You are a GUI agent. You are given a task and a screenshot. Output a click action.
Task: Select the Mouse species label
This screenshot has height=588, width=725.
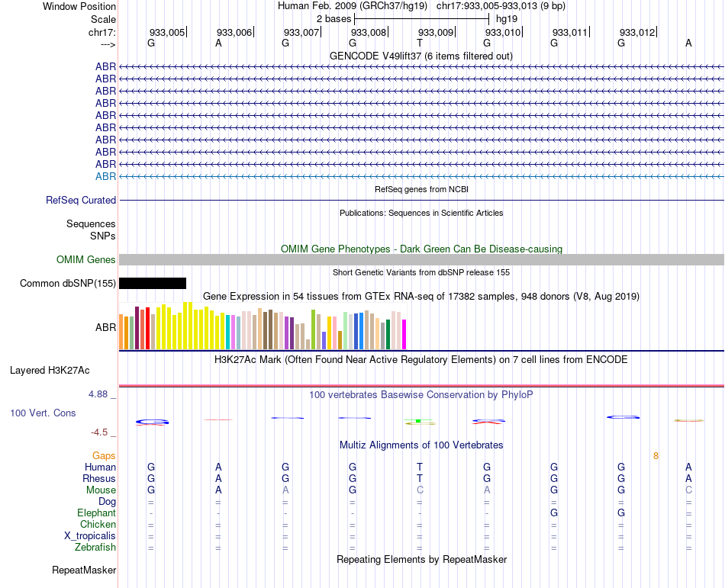(101, 490)
